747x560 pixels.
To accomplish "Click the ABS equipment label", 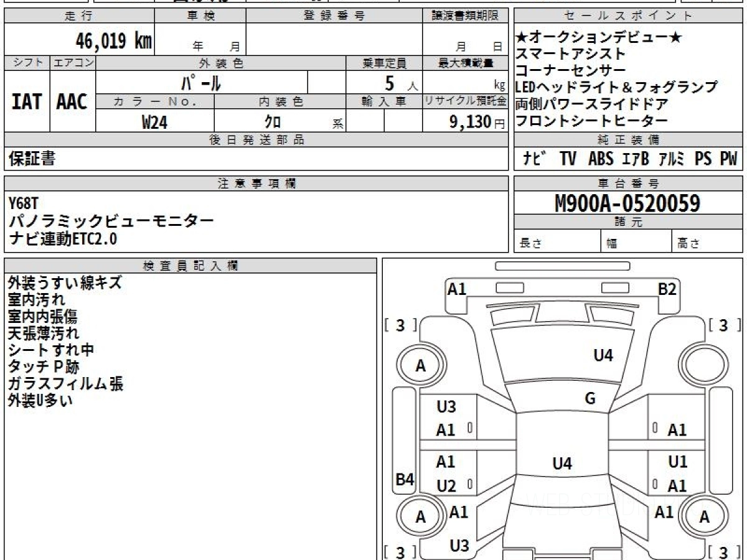I will [601, 159].
